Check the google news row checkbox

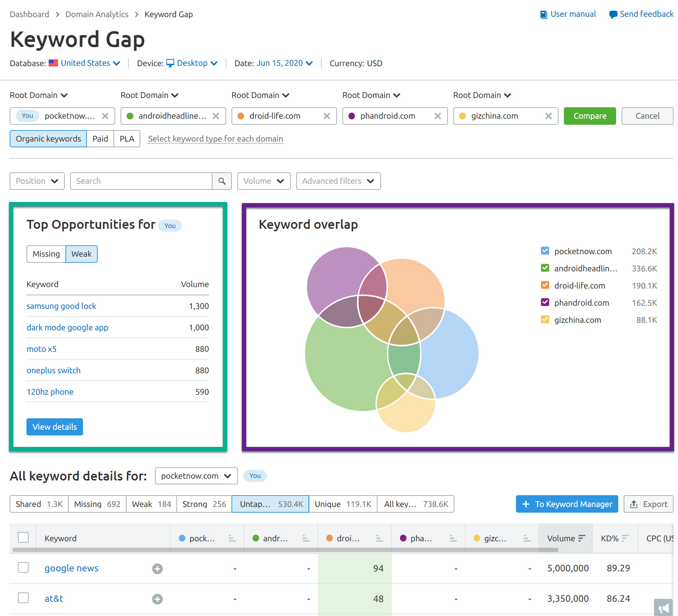click(x=23, y=567)
